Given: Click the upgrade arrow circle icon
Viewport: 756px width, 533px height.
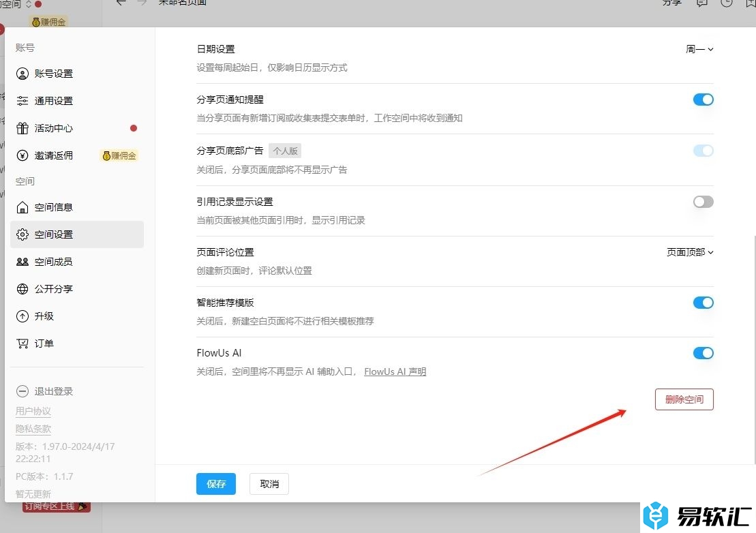Looking at the screenshot, I should (x=22, y=316).
